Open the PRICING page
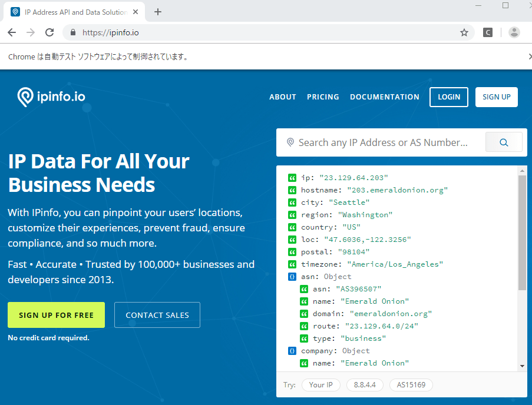Screen dimensions: 532x405 323,97
